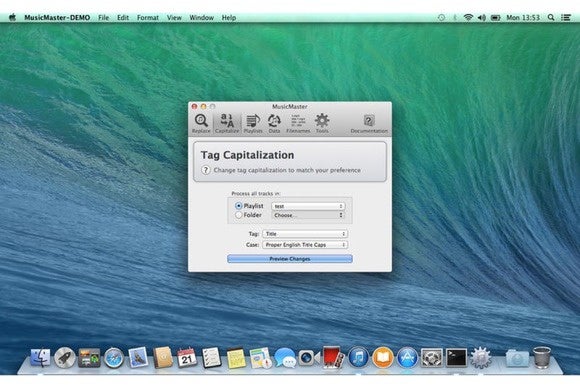This screenshot has height=388, width=580.
Task: Launch iTunes from the dock
Action: point(358,358)
